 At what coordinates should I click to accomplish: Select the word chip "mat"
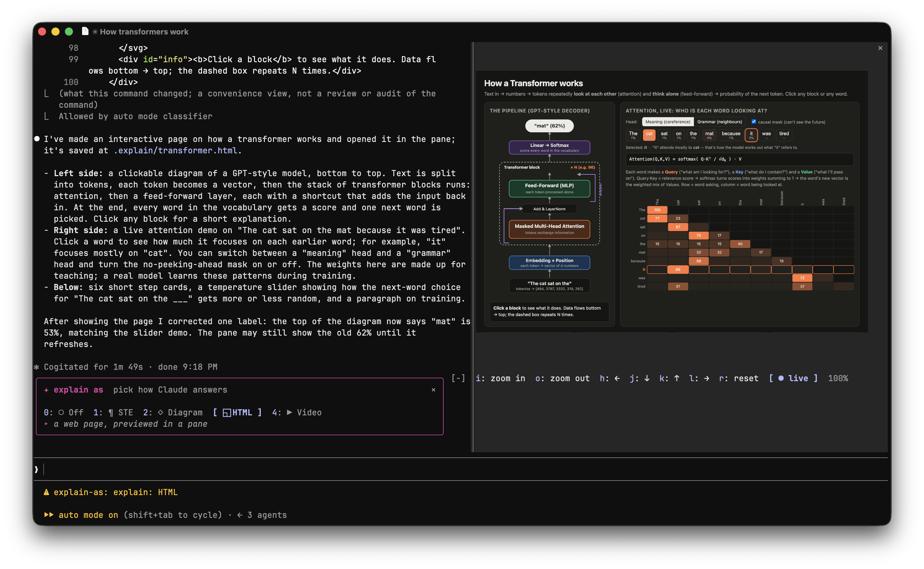[709, 135]
